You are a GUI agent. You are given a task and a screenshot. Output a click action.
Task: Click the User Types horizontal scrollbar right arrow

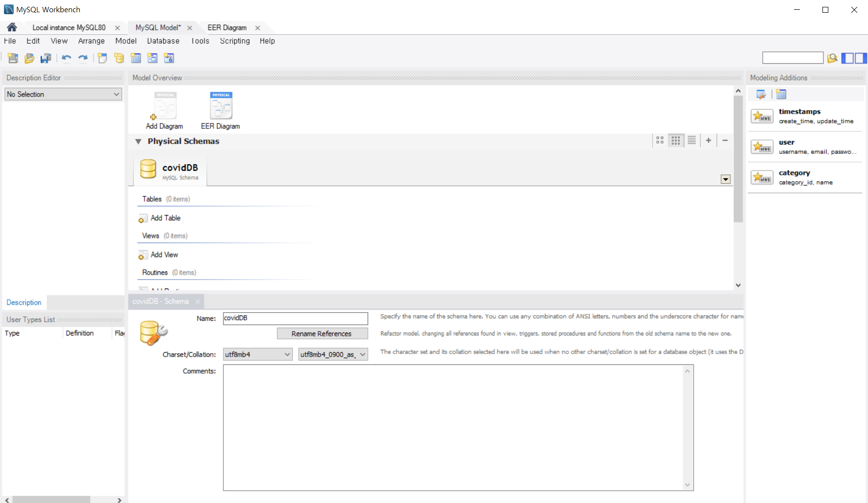[x=120, y=500]
